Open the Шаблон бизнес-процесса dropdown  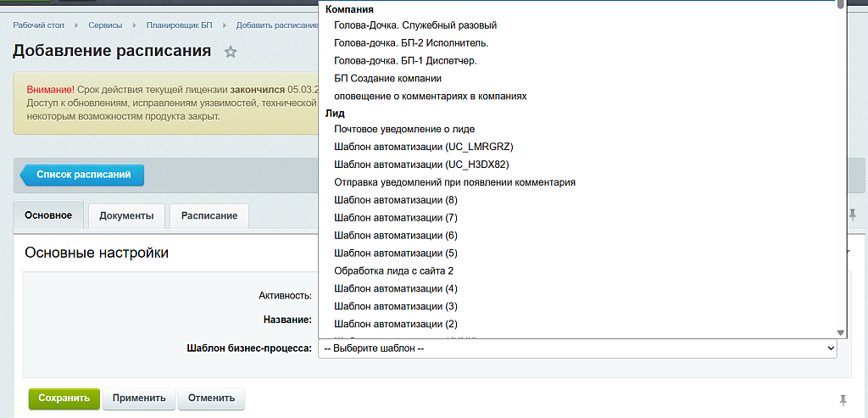[577, 348]
